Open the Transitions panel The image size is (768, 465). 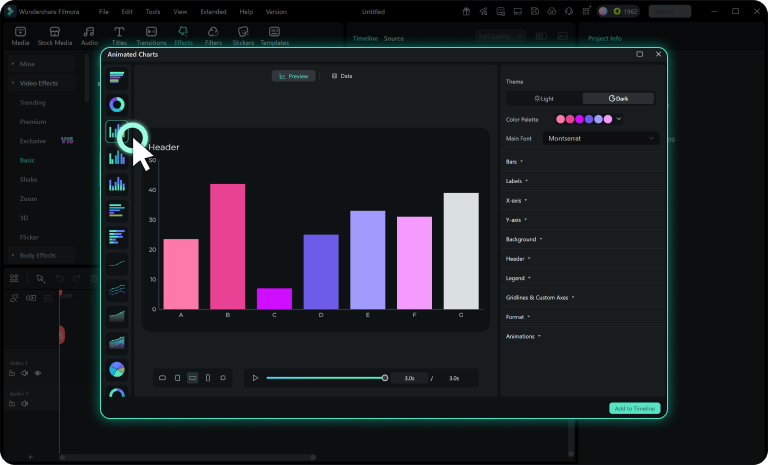[x=151, y=36]
